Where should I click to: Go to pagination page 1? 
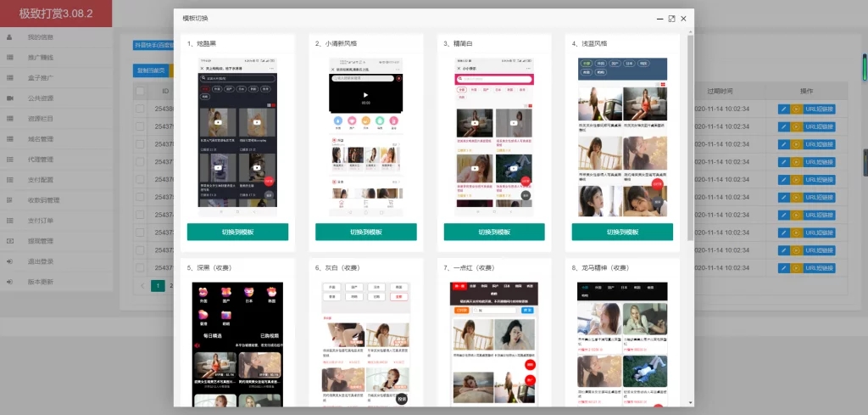tap(158, 286)
